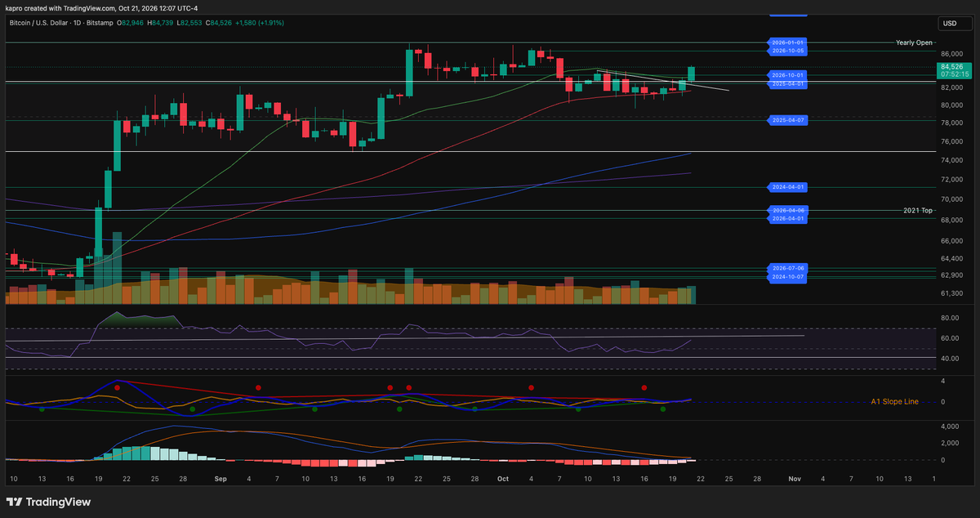This screenshot has width=980, height=518.
Task: Click the Yearly Open line label
Action: [914, 42]
